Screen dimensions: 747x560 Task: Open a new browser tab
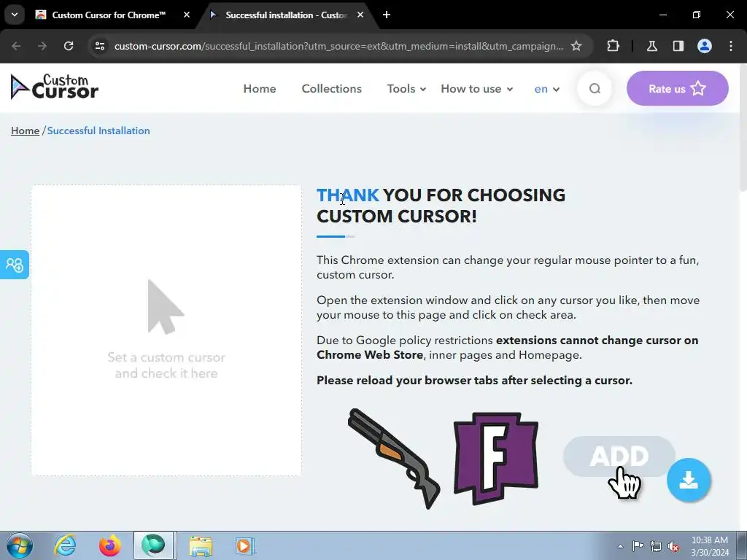(x=387, y=15)
